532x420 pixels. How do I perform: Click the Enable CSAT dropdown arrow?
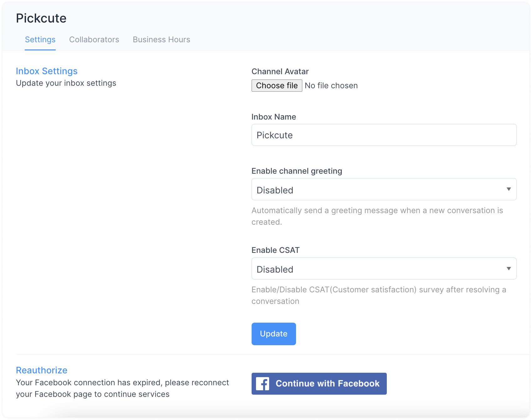(509, 269)
